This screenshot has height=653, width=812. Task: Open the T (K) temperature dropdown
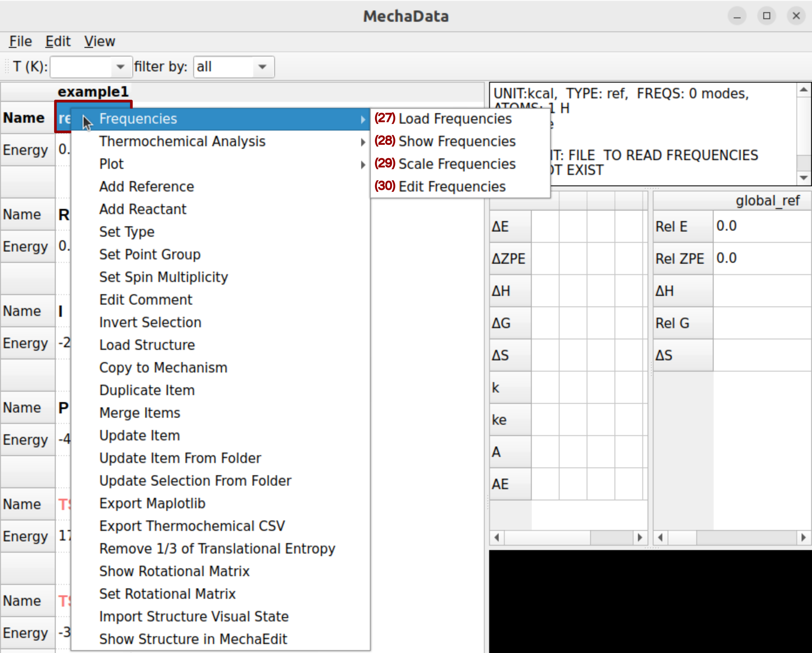(120, 67)
